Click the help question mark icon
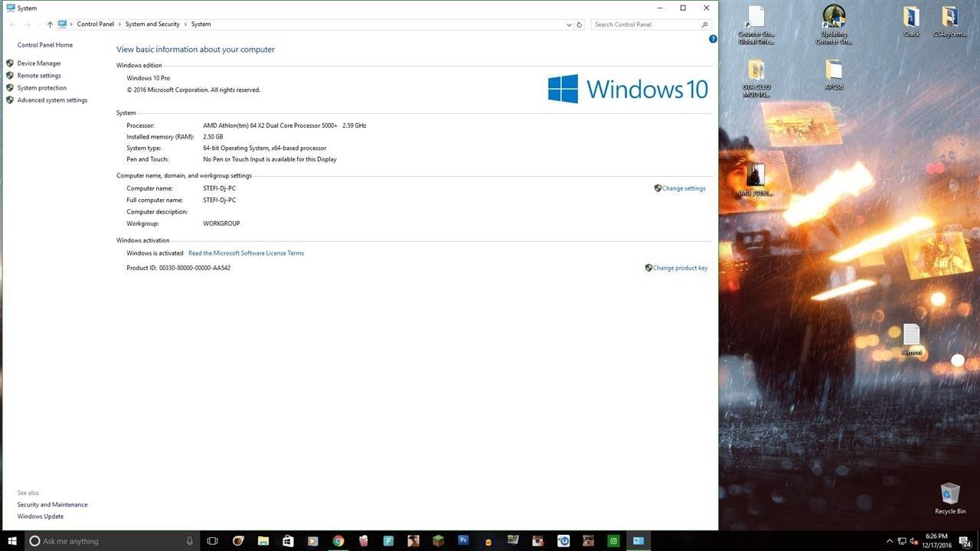Screen dimensions: 980x551 [713, 39]
